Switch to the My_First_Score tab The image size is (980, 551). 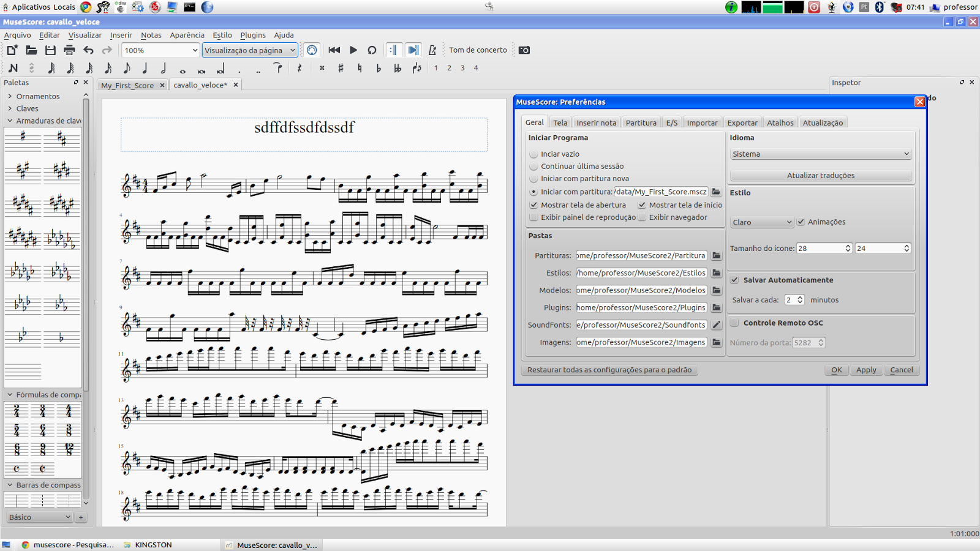pos(127,84)
